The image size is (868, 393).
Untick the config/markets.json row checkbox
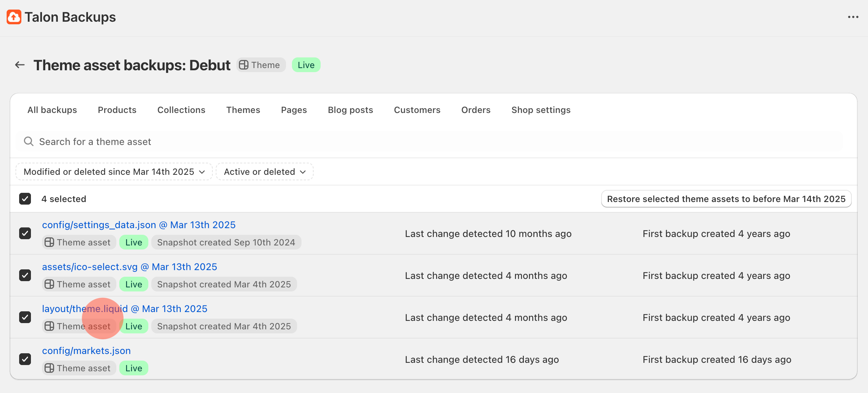(25, 359)
